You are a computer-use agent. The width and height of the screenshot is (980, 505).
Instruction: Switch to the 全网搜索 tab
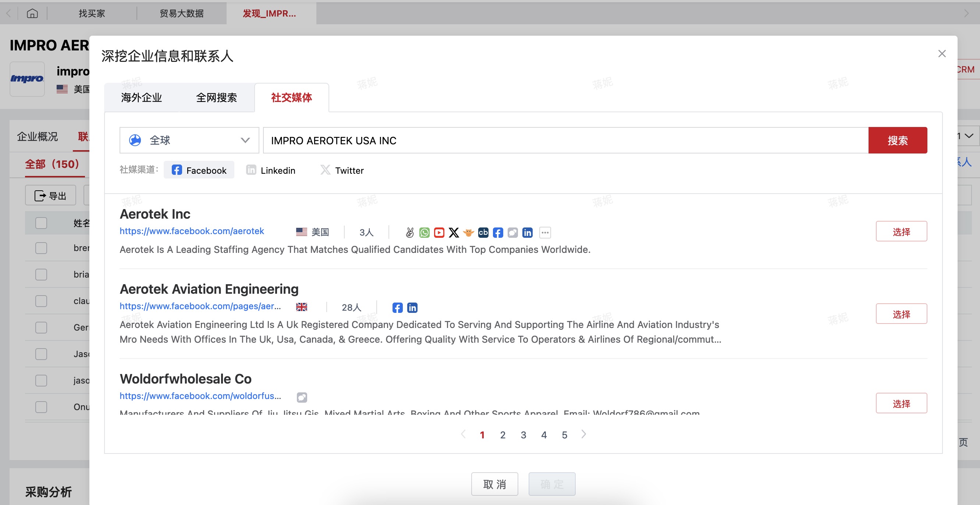click(216, 98)
